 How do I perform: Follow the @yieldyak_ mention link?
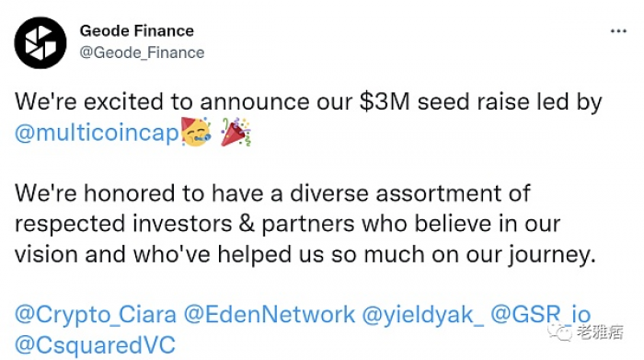click(422, 316)
